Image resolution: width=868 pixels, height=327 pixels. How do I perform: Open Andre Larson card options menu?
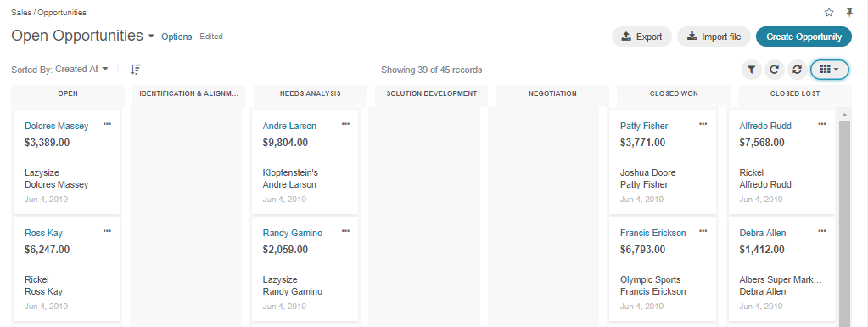coord(345,124)
